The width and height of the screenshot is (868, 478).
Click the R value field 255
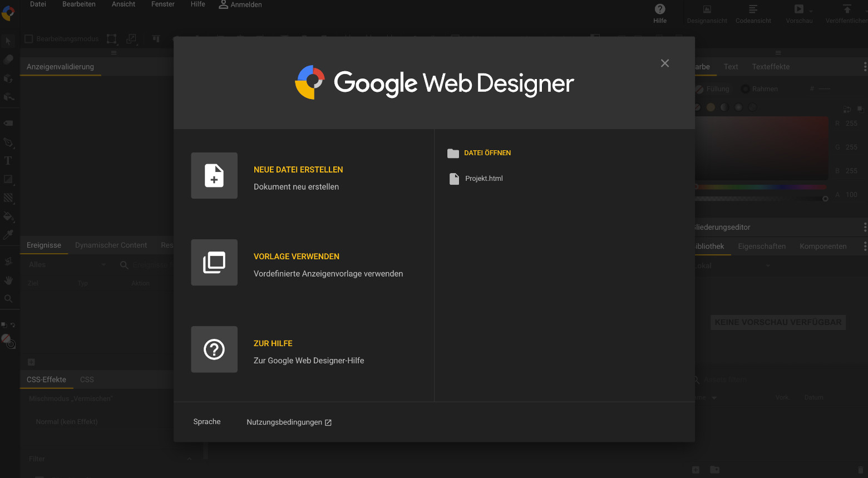coord(851,124)
